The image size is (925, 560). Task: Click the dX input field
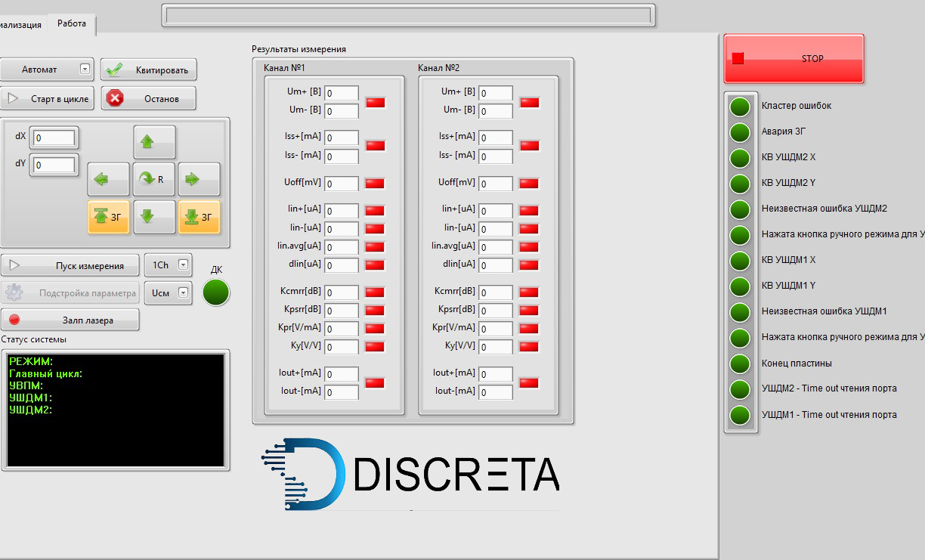point(54,138)
